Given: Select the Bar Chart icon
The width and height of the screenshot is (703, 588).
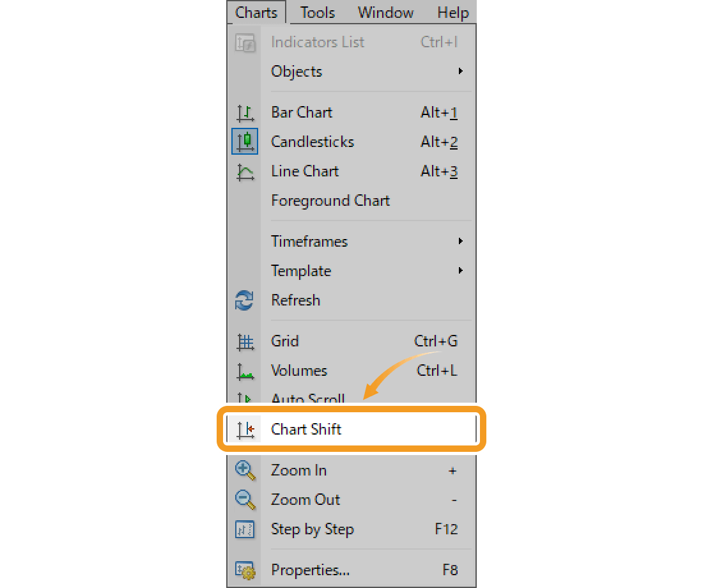Looking at the screenshot, I should pos(245,112).
